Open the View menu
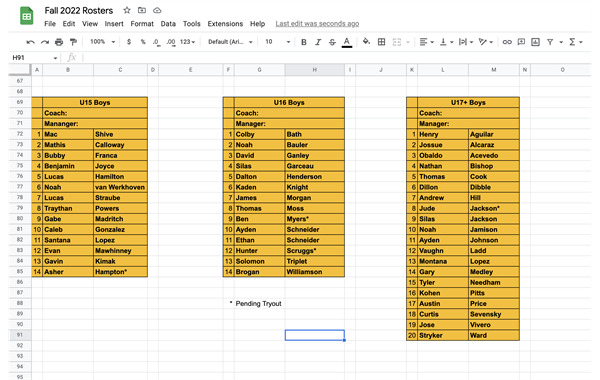The image size is (600, 380). tap(90, 24)
